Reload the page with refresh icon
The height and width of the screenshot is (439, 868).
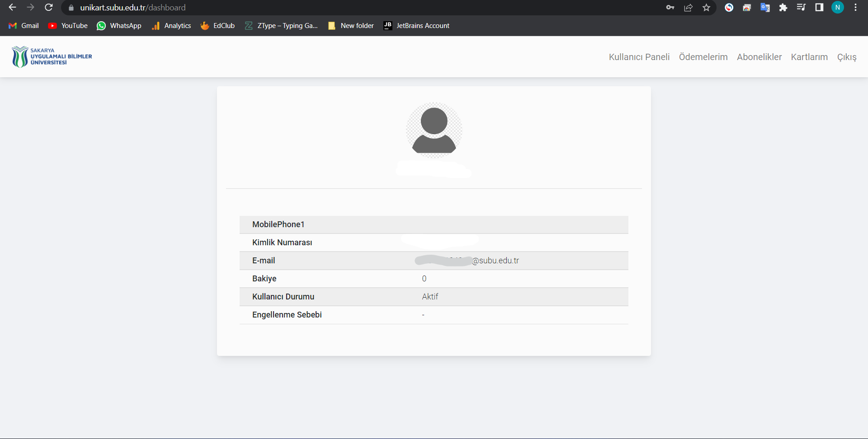pyautogui.click(x=49, y=8)
